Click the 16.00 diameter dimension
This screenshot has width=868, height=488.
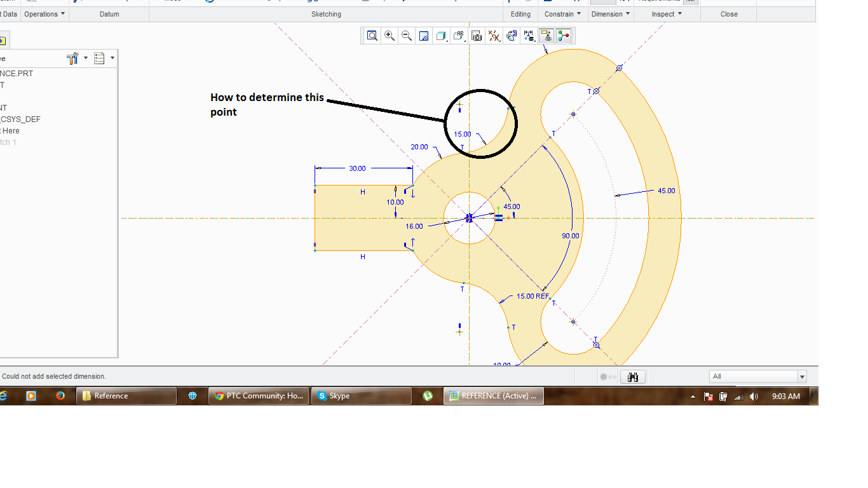(414, 226)
